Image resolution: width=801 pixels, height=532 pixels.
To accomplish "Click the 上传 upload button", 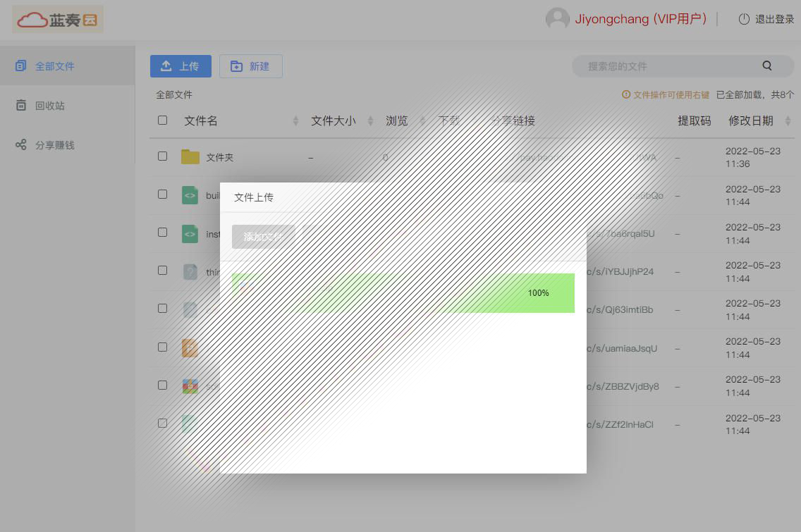I will point(181,66).
